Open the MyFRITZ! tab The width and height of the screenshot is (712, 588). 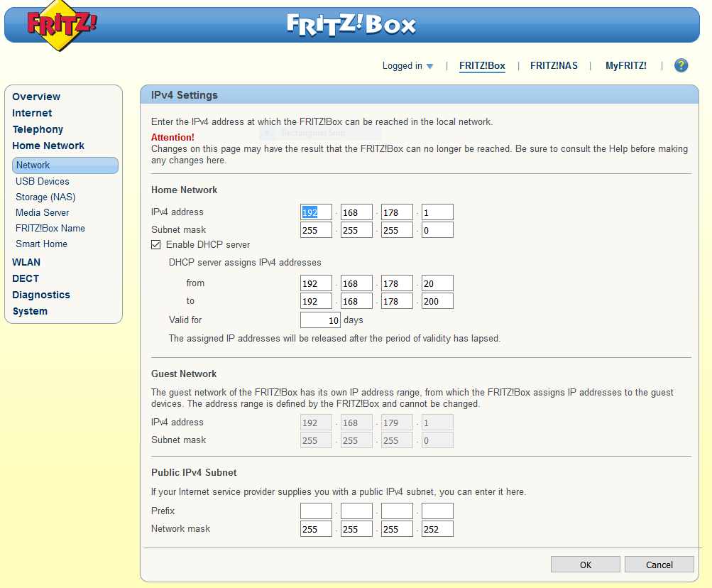click(x=625, y=65)
